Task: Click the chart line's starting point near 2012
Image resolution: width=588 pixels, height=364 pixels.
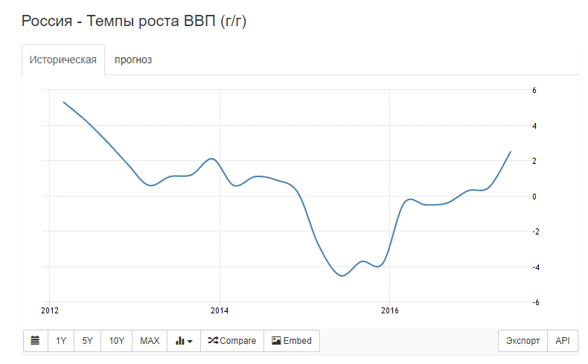Action: pyautogui.click(x=64, y=102)
